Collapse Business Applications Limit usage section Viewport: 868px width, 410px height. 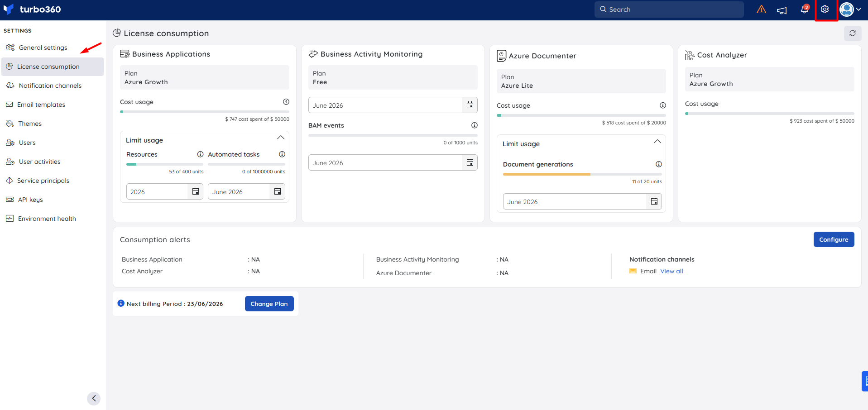pos(281,138)
